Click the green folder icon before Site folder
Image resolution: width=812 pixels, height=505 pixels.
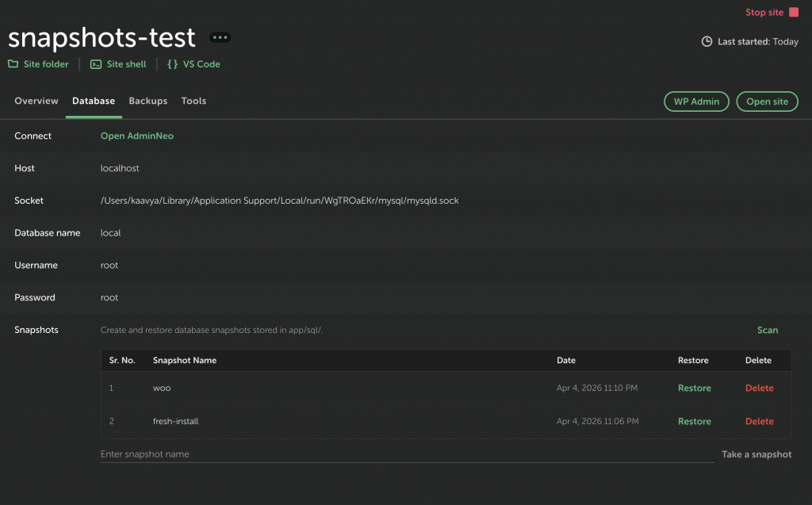point(12,64)
